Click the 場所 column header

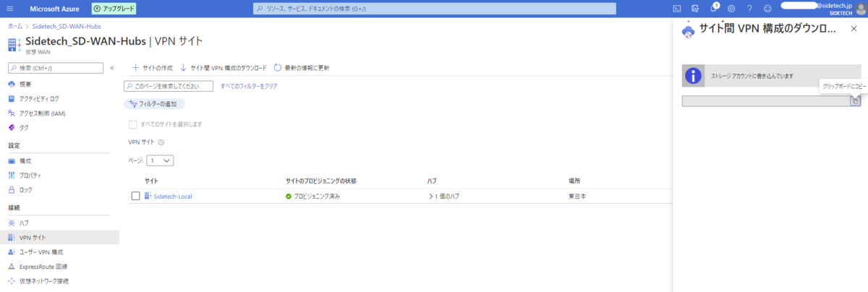pyautogui.click(x=575, y=180)
